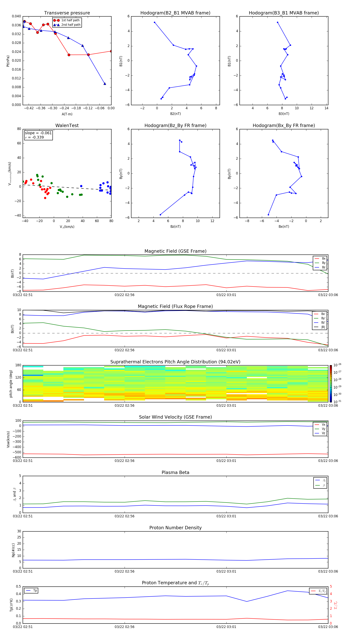Viewport: 351px width, 644px height.
Task: Click the Proton Temperature and Te/Tp title
Action: pyautogui.click(x=175, y=583)
